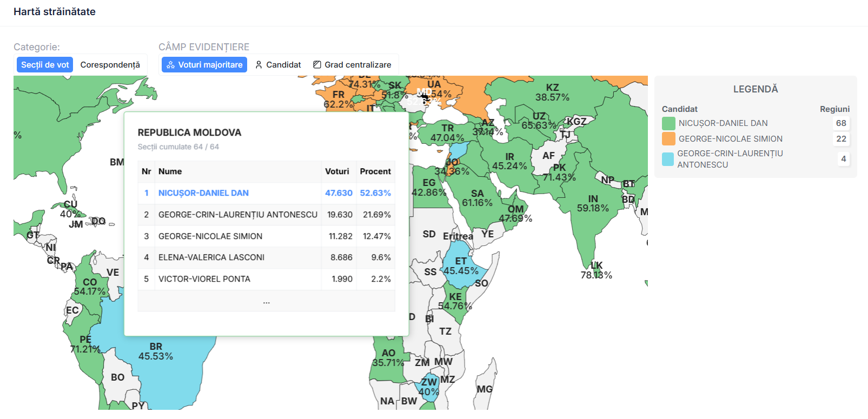Click the orange George-Nicolae Simion legend swatch

coord(668,139)
